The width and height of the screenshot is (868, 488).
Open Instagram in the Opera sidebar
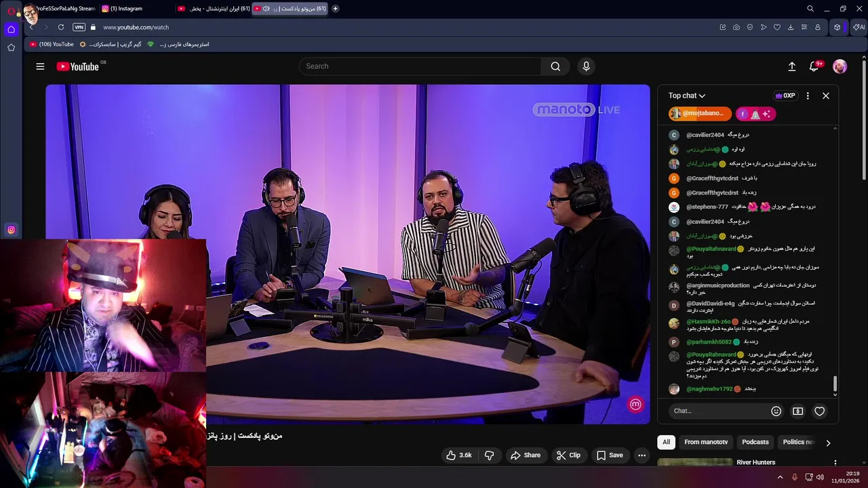tap(11, 230)
